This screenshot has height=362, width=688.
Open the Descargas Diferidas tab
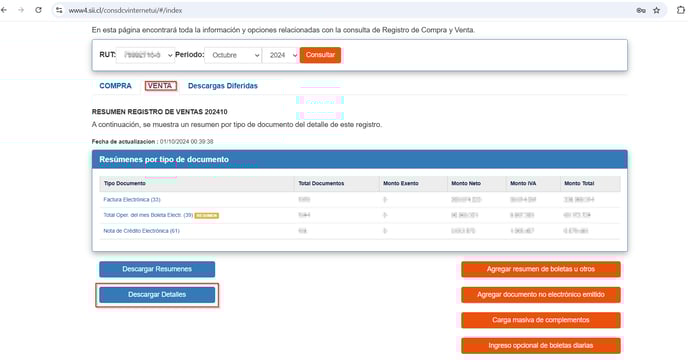click(223, 86)
